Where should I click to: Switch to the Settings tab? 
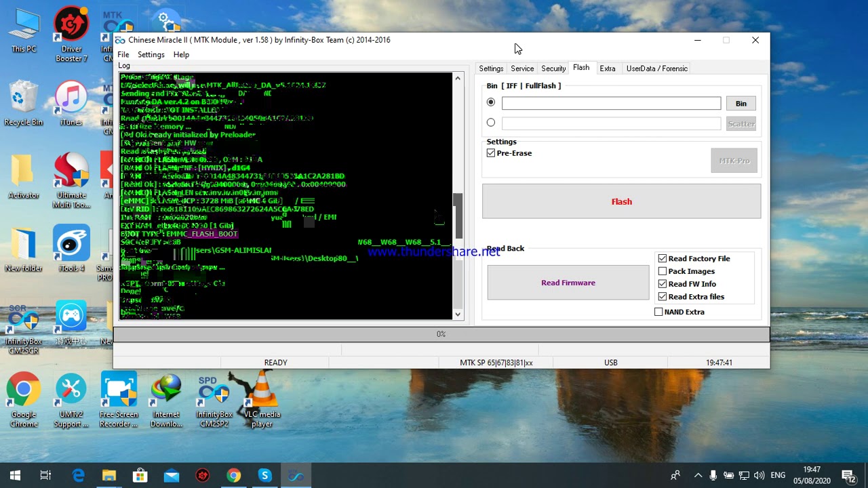point(491,68)
